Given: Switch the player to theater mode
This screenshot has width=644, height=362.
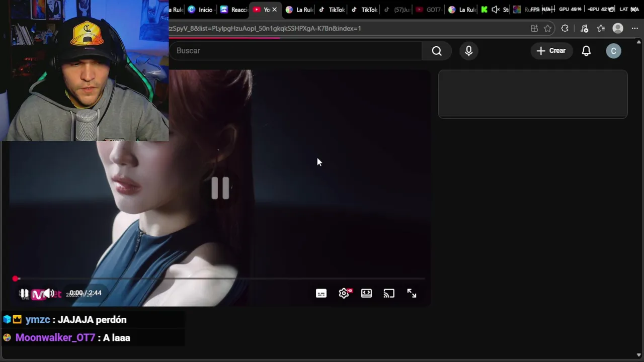Looking at the screenshot, I should point(366,293).
